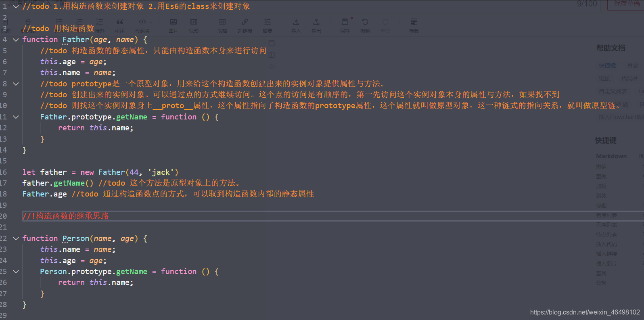Open the 模版 template toolbar icon

coord(414,22)
